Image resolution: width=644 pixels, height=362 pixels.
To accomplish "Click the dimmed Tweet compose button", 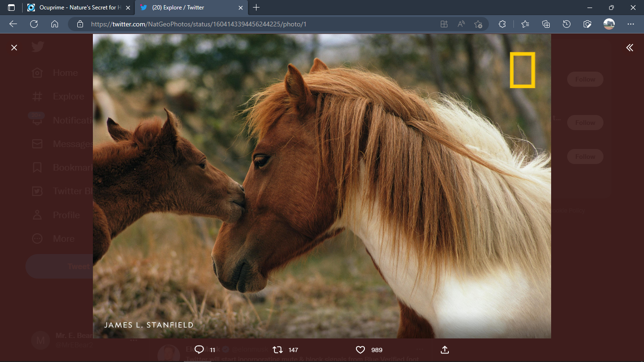I will coord(59,266).
